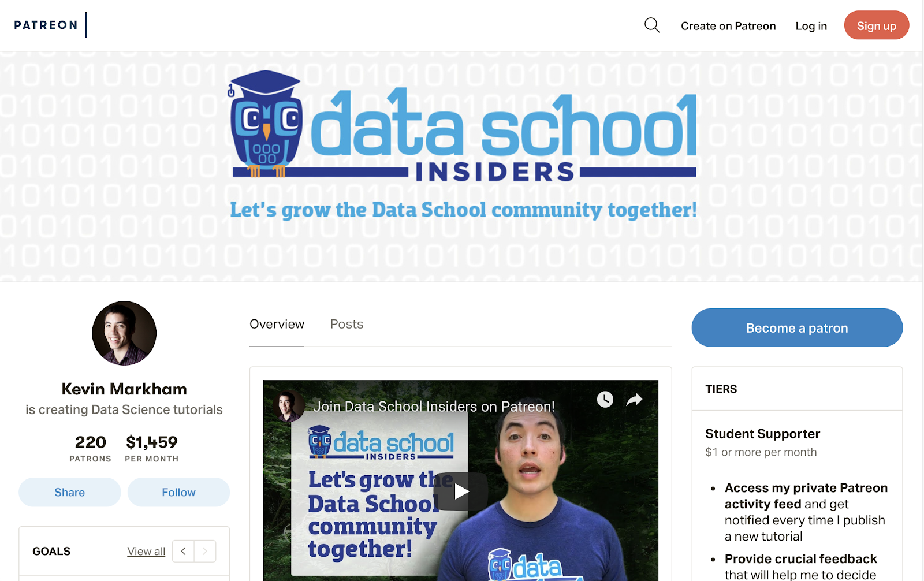Click the channel avatar in the video corner
The image size is (924, 581).
click(x=289, y=405)
